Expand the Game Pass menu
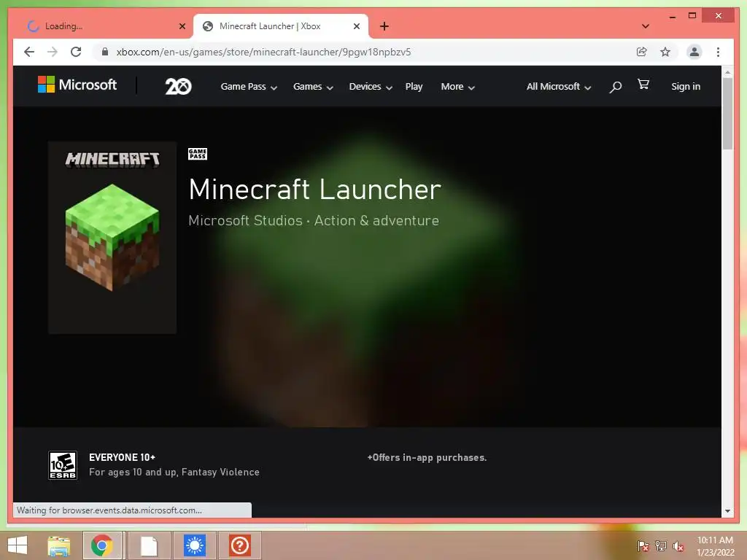This screenshot has width=747, height=560. coord(249,87)
